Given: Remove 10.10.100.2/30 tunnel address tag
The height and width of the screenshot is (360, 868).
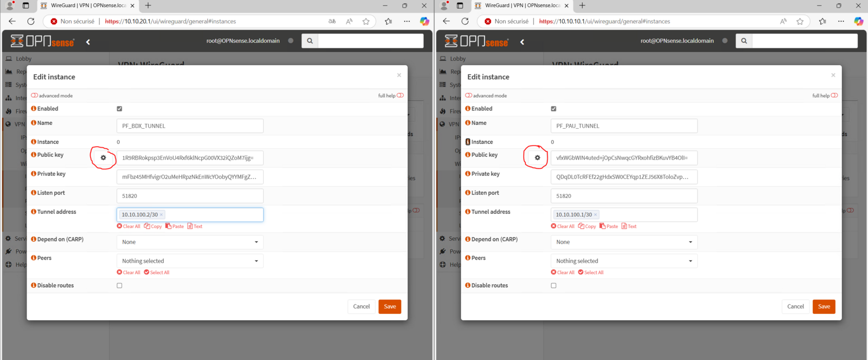Looking at the screenshot, I should coord(161,215).
